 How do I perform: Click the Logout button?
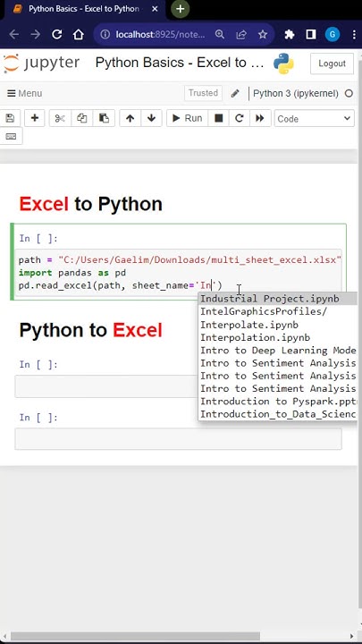tap(332, 64)
